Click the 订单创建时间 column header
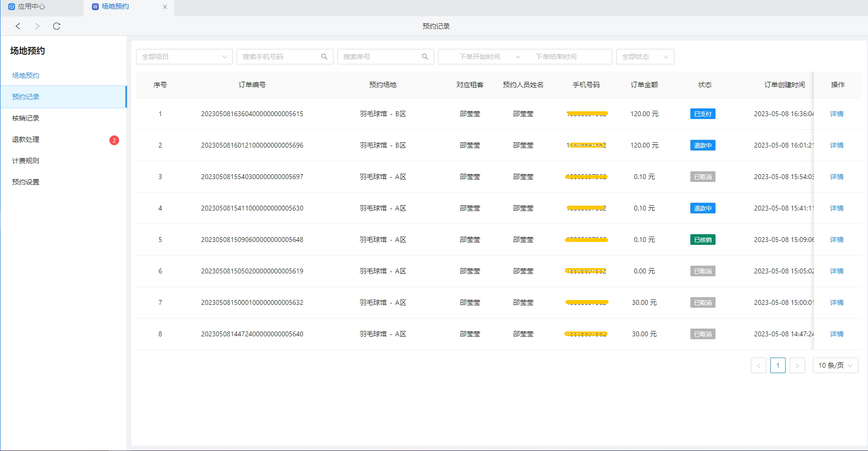868x451 pixels. [x=785, y=85]
